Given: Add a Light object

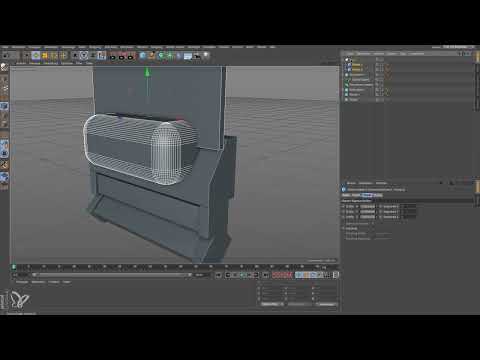Looking at the screenshot, I should 206,55.
